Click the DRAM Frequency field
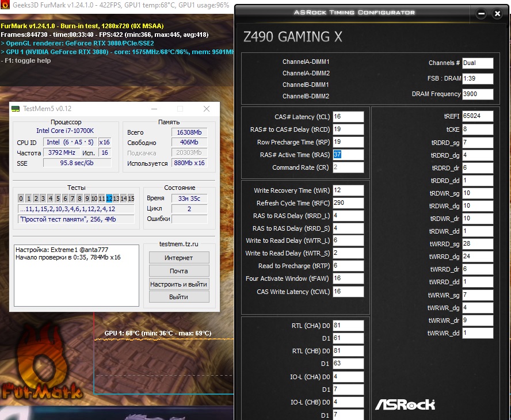The image size is (511, 420). (478, 94)
